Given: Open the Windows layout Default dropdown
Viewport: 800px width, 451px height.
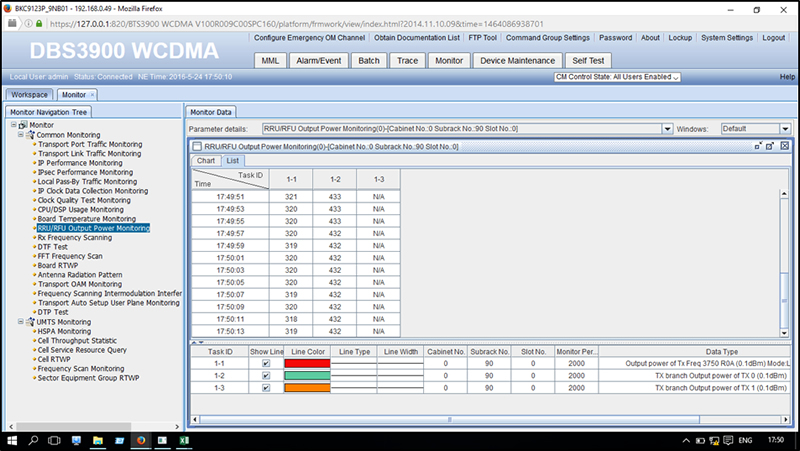Looking at the screenshot, I should [785, 129].
